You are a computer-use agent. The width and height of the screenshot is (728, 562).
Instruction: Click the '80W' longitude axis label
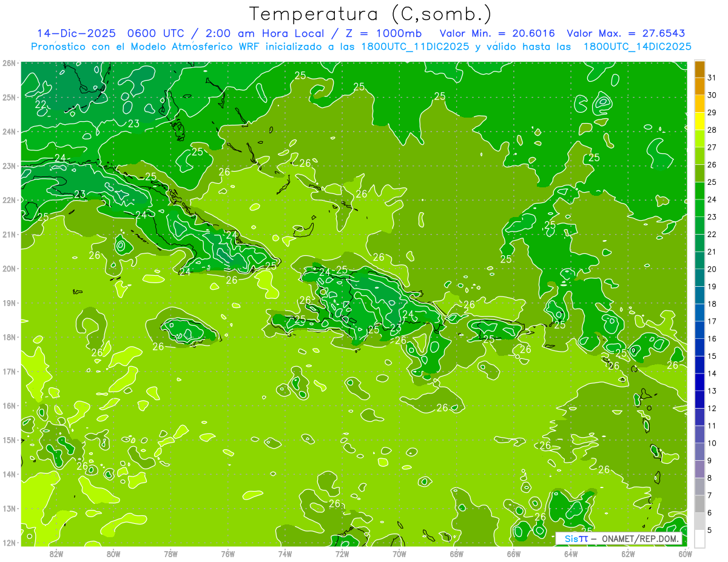click(113, 554)
